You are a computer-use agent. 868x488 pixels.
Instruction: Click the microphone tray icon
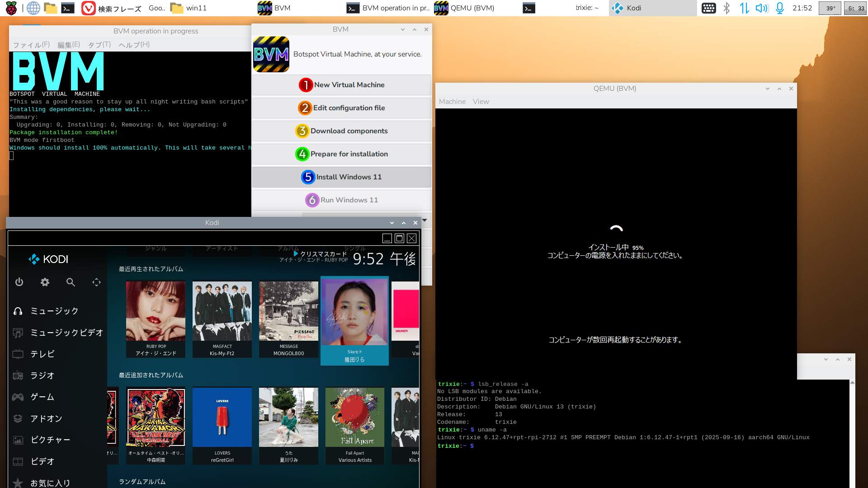[780, 8]
